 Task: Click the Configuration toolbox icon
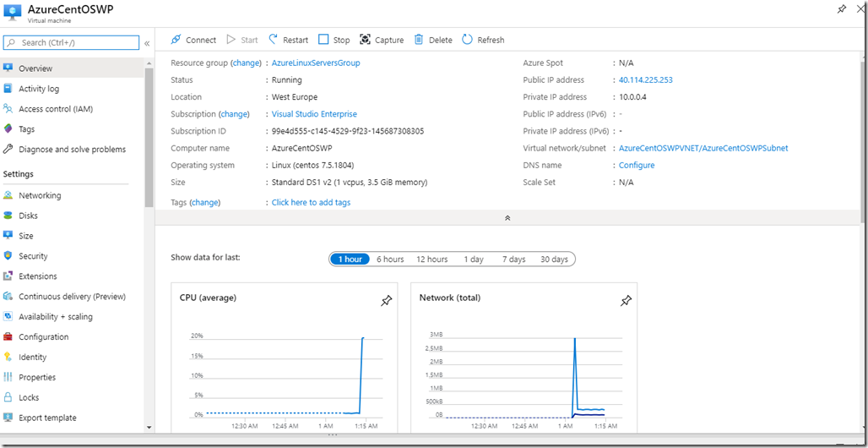tap(8, 336)
